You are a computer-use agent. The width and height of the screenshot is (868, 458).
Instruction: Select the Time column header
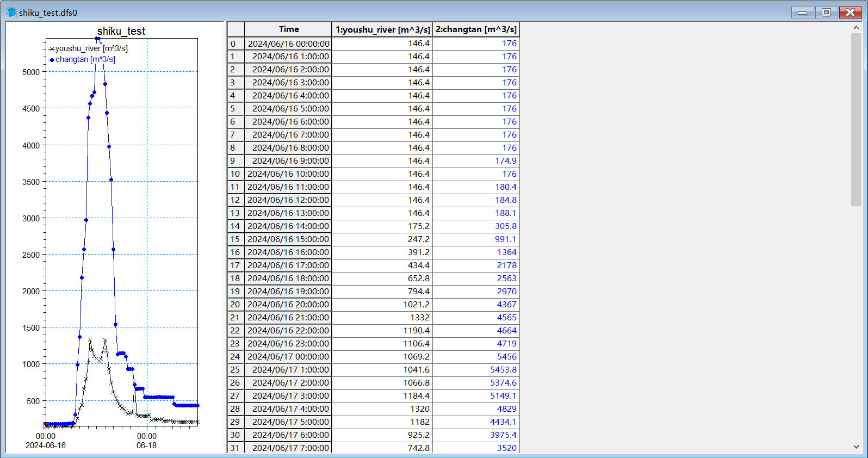[288, 29]
